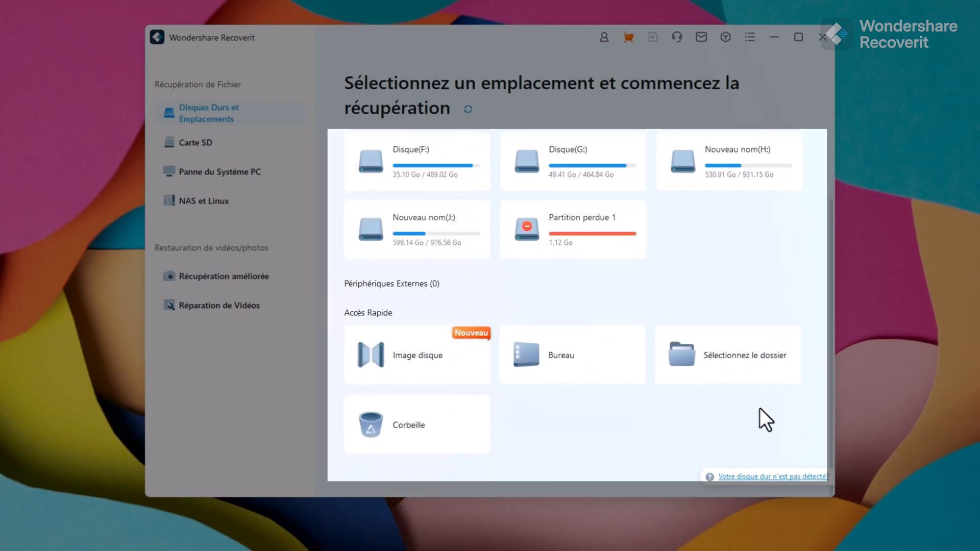
Task: Click the Nouveau nom(H:) usage bar
Action: (x=748, y=165)
